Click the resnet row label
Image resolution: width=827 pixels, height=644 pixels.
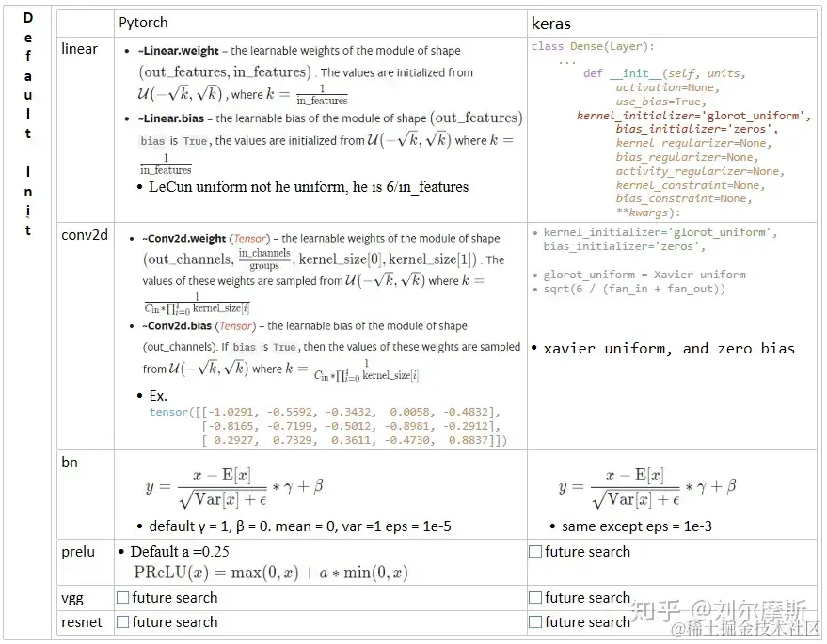tap(82, 622)
